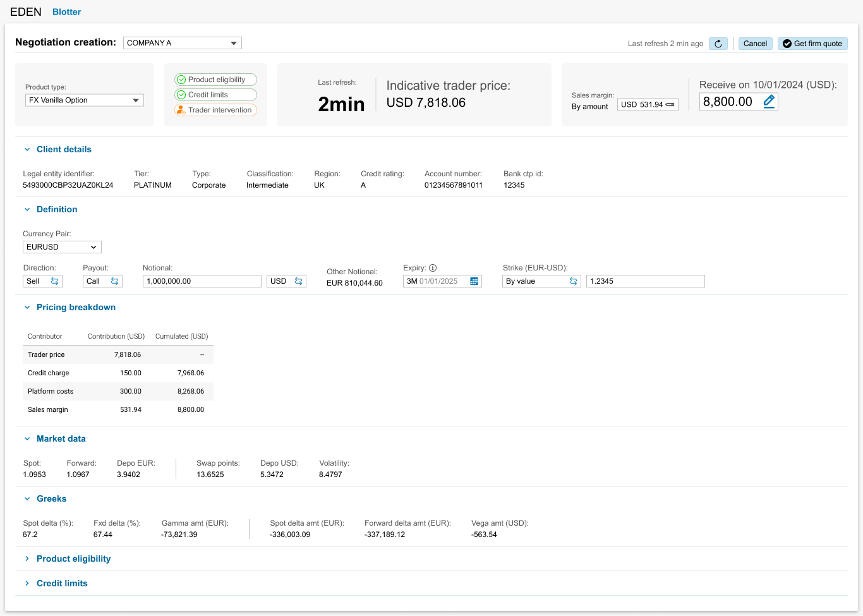Go to the Blotter page
The height and width of the screenshot is (616, 863).
tap(67, 12)
